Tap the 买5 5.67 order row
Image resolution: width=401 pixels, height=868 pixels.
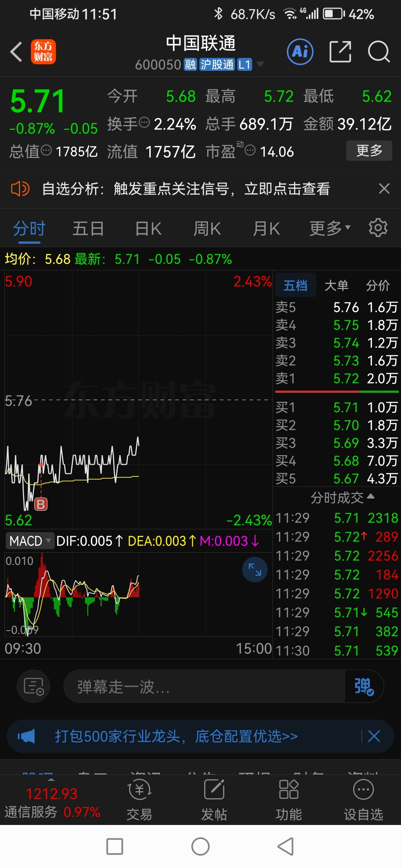pos(336,479)
